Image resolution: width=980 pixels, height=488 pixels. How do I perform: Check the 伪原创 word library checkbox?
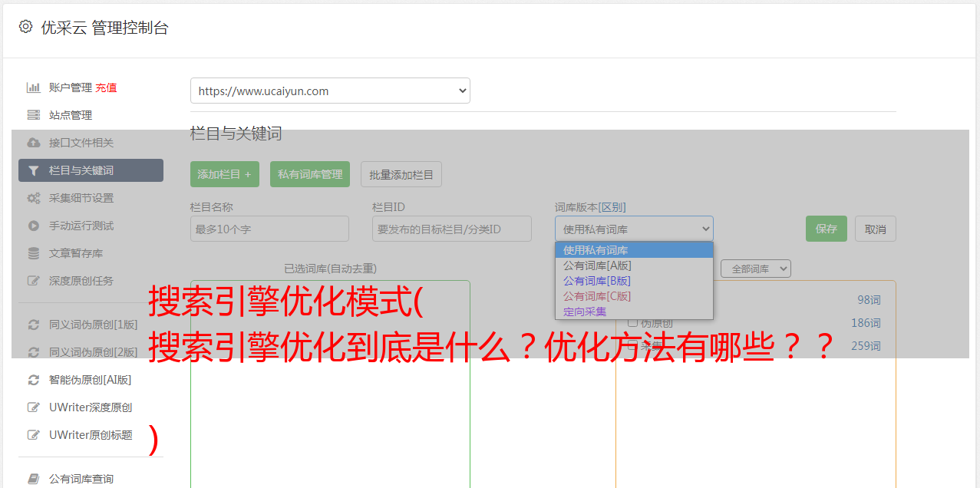(x=633, y=322)
